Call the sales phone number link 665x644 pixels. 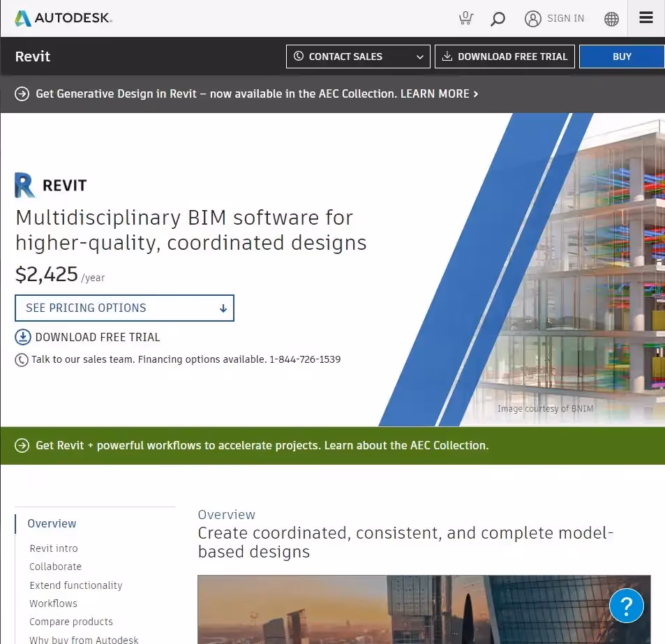coord(306,359)
